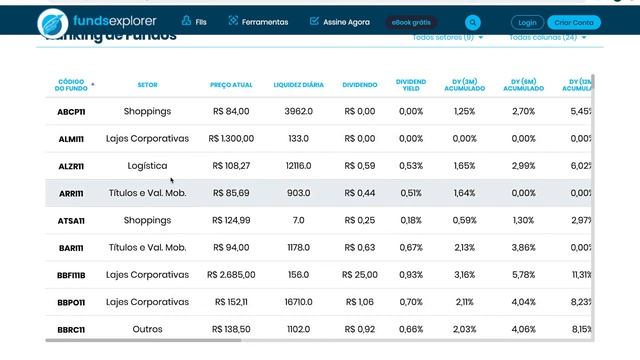Screen dimensions: 640x360
Task: Click the Login button
Action: 527,22
